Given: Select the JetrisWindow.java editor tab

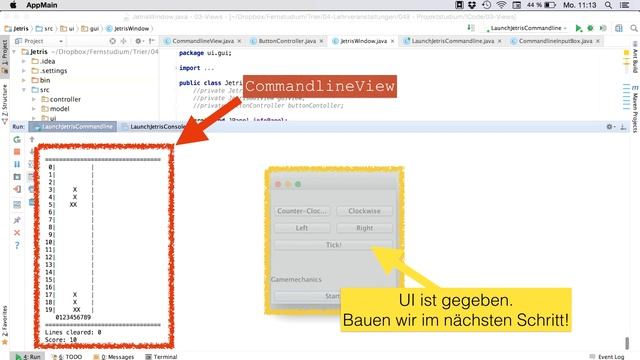Looking at the screenshot, I should [363, 41].
